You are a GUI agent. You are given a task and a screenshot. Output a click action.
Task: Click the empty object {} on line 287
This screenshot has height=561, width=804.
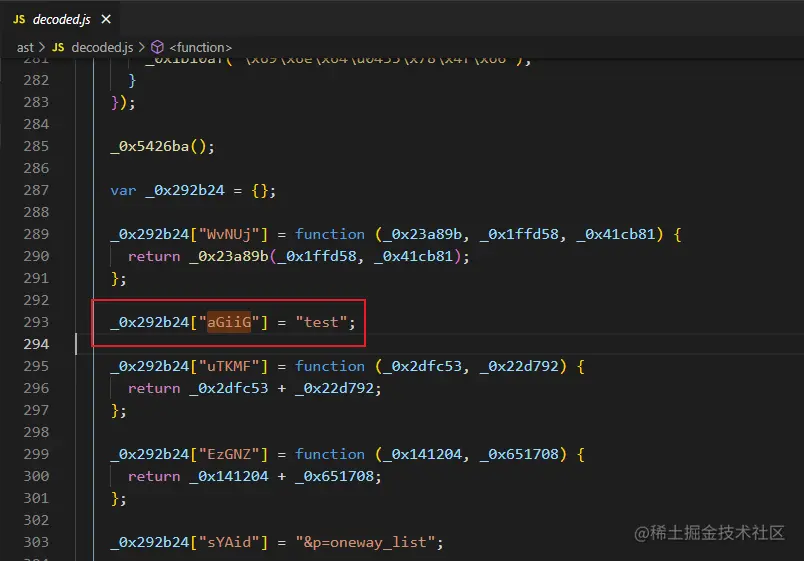pyautogui.click(x=259, y=191)
